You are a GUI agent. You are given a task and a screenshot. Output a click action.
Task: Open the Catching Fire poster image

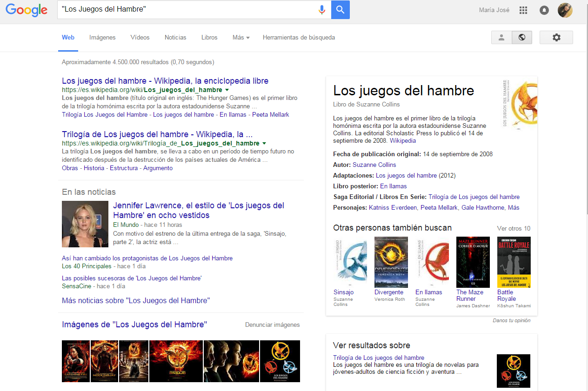[75, 361]
